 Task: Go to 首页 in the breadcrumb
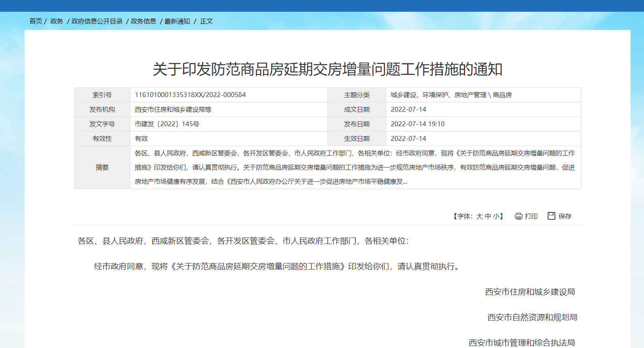tap(36, 21)
